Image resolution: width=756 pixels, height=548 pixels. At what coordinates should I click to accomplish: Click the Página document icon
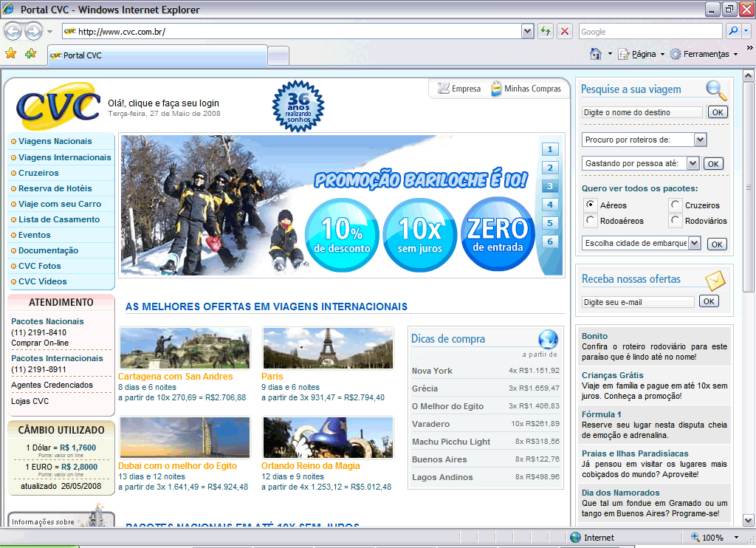(624, 54)
